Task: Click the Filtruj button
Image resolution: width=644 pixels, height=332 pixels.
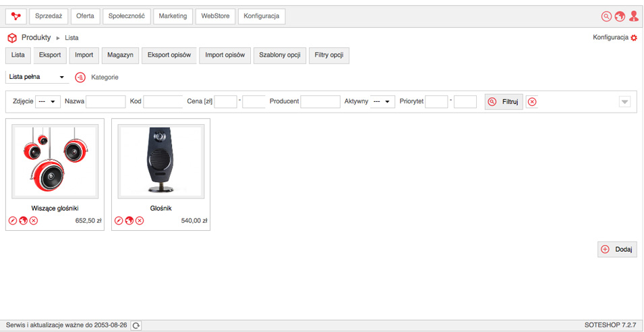Action: point(504,101)
